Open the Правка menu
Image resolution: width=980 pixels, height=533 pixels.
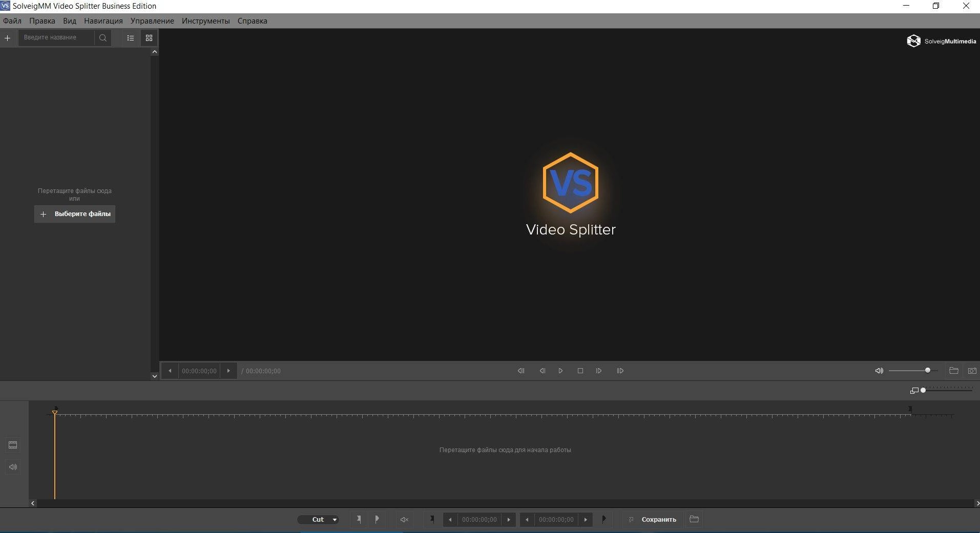(42, 21)
